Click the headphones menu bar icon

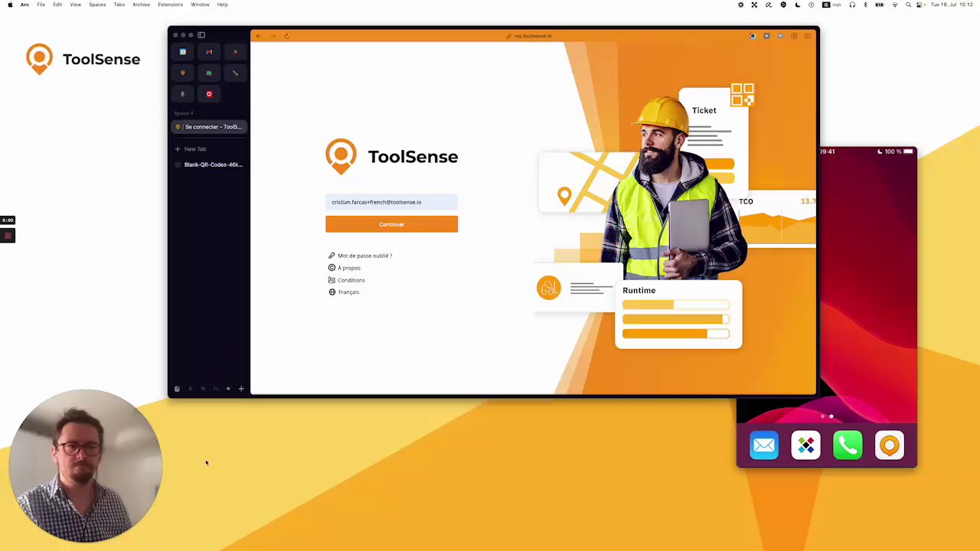[x=852, y=5]
